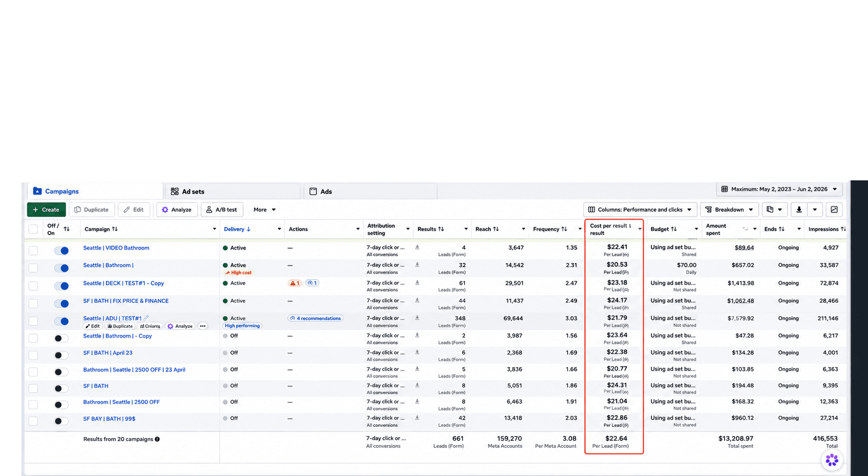
Task: Open three-dots menu under Seattle | ADU | TEST#1
Action: (x=203, y=326)
